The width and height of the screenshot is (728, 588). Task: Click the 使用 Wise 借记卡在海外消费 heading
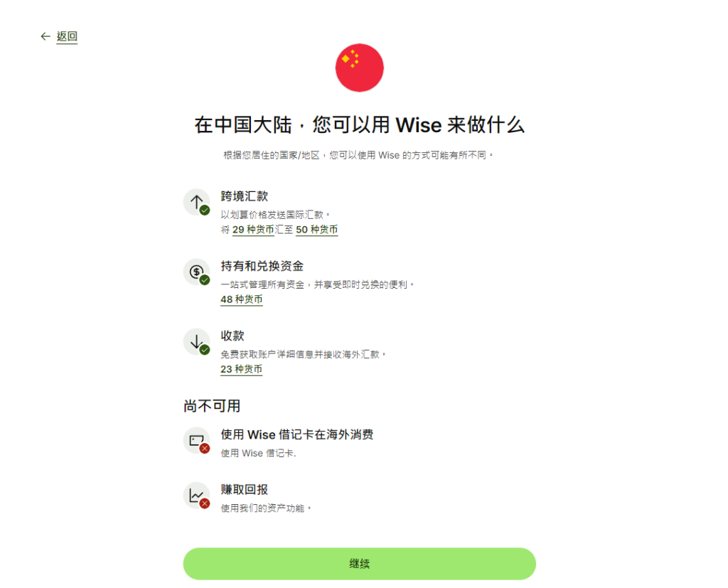point(296,434)
